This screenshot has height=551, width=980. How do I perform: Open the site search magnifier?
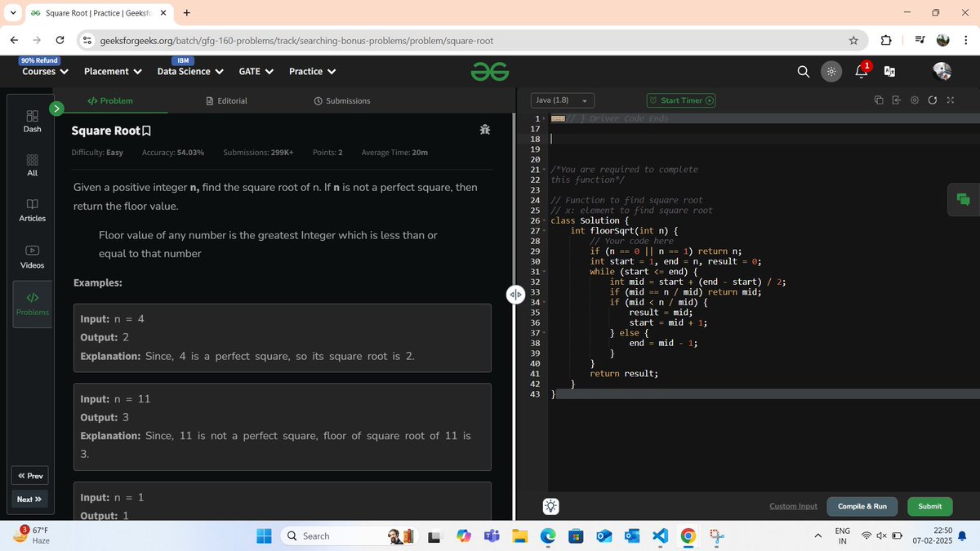pos(804,72)
